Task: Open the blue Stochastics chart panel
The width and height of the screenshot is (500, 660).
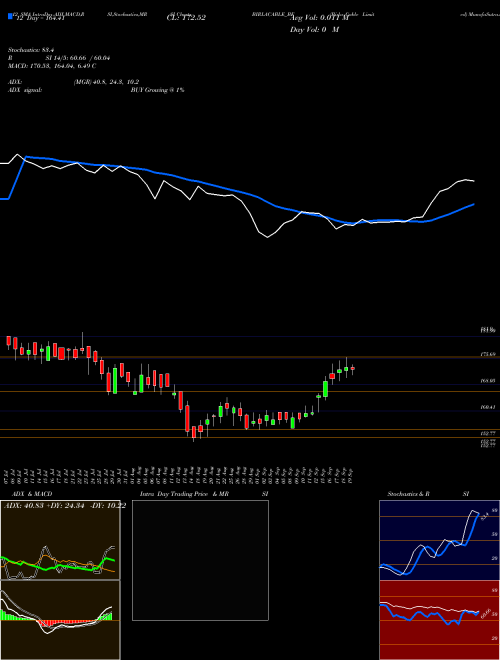Action: (439, 540)
